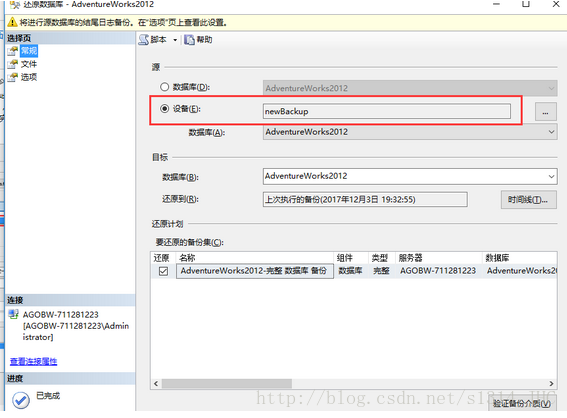Click the left arrow of horizontal scrollbar
567x418 pixels.
coord(156,383)
